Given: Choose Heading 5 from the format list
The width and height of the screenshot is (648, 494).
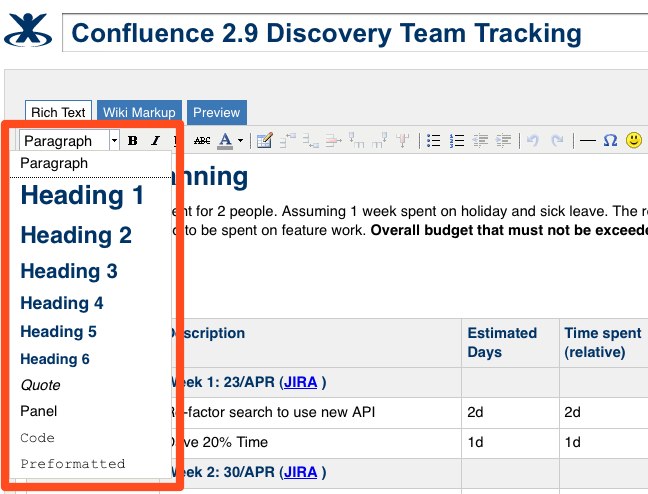Looking at the screenshot, I should point(90,332).
